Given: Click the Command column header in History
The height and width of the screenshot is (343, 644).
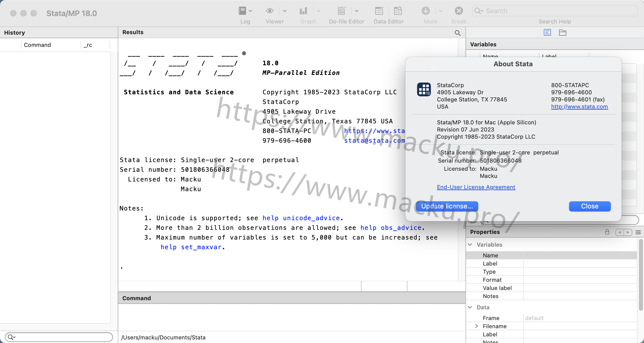Looking at the screenshot, I should pos(51,45).
